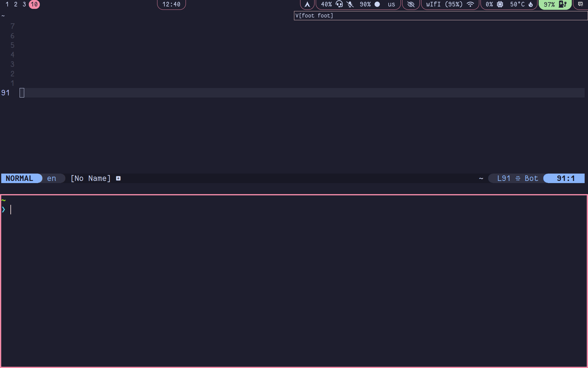Click the NORMAL mode indicator in statusline
588x368 pixels.
click(x=20, y=178)
